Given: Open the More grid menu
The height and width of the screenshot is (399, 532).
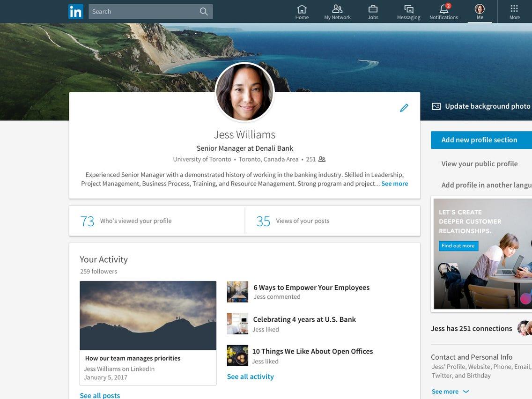Looking at the screenshot, I should tap(514, 12).
